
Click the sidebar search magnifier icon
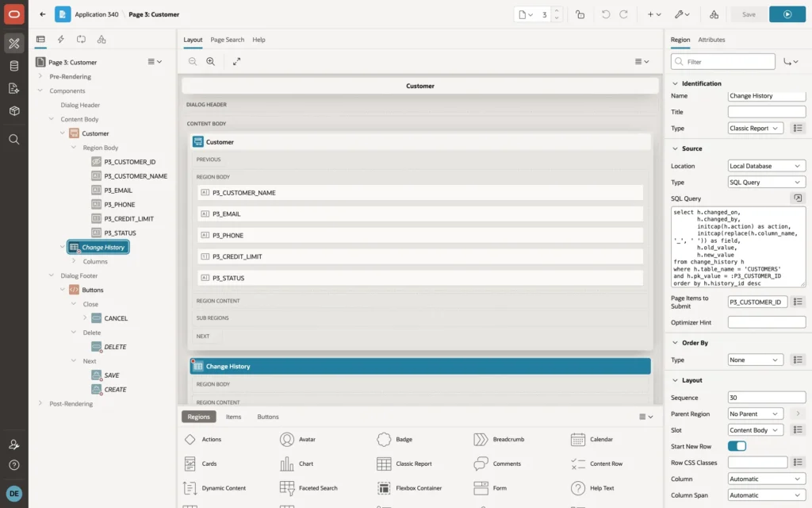tap(14, 140)
